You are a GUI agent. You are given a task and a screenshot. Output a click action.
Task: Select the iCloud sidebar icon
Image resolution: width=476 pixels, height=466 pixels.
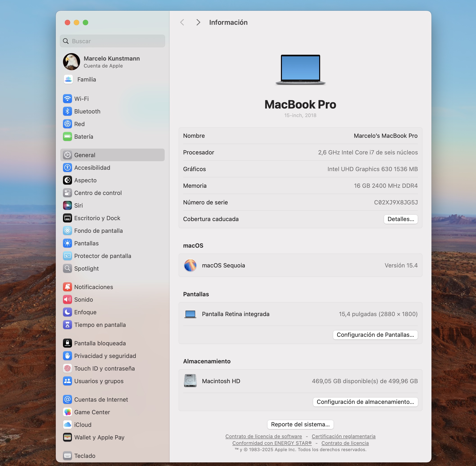pyautogui.click(x=67, y=425)
